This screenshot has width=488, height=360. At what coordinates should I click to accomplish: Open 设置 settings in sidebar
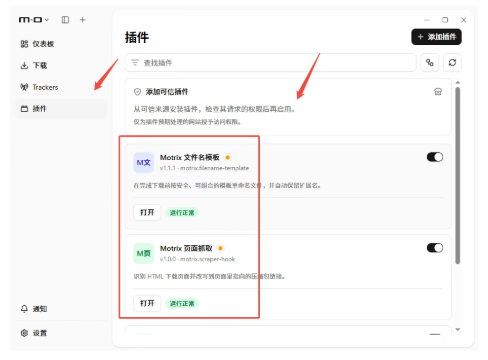coord(61,333)
